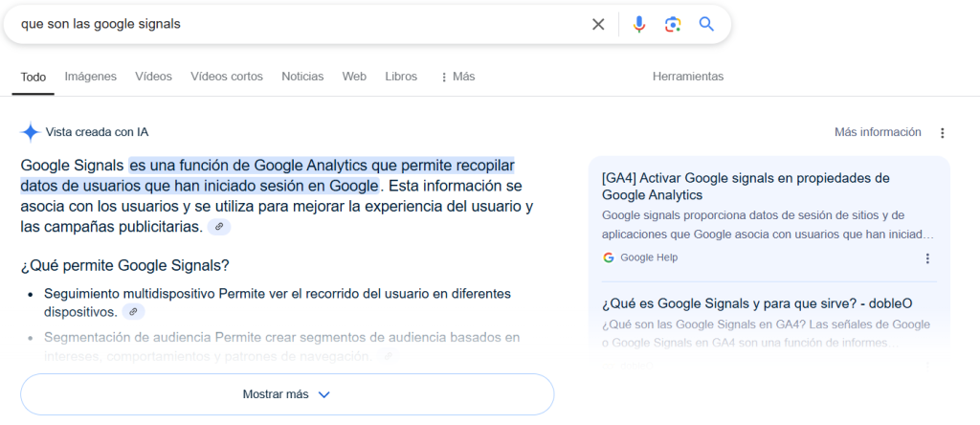
Task: Switch to the Imágenes tab
Action: [90, 77]
